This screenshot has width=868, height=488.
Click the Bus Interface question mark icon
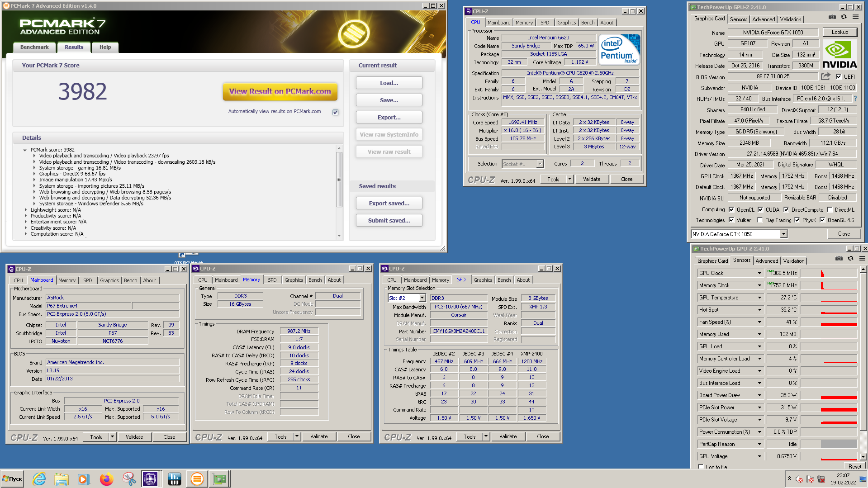click(855, 99)
